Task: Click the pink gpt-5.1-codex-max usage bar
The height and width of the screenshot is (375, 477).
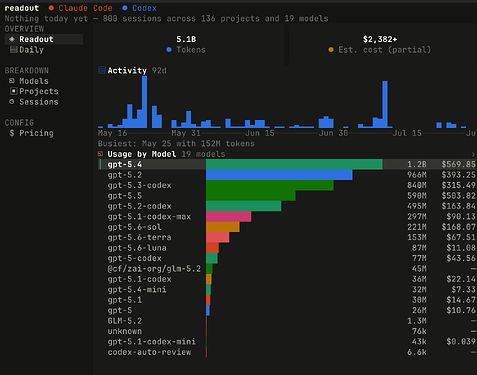Action: (228, 217)
